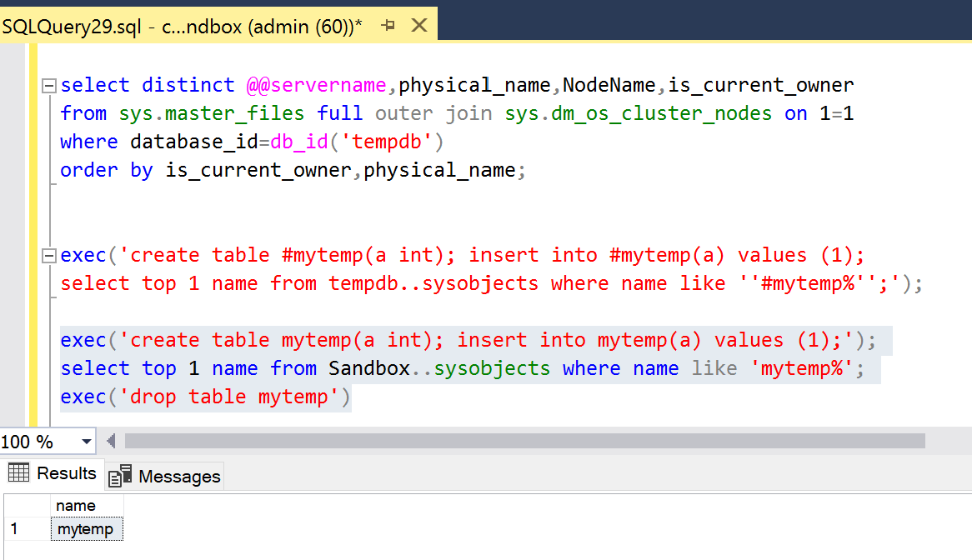Click the top-left corner cell of results grid
The width and height of the screenshot is (972, 560).
[28, 506]
